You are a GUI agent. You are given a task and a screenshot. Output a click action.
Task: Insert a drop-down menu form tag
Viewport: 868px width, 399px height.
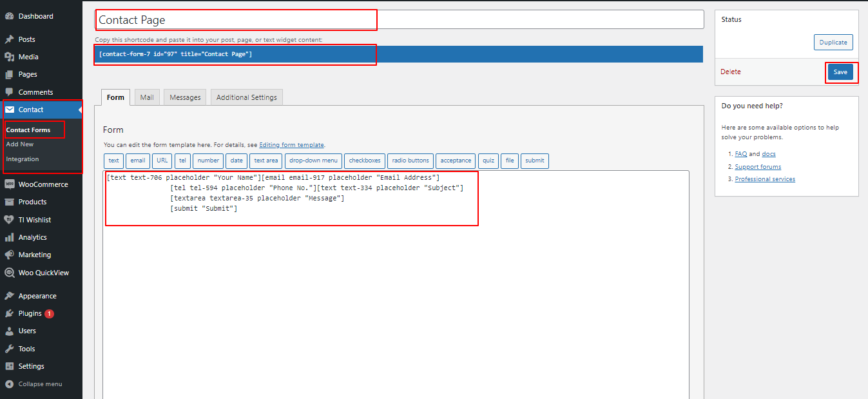pos(313,161)
